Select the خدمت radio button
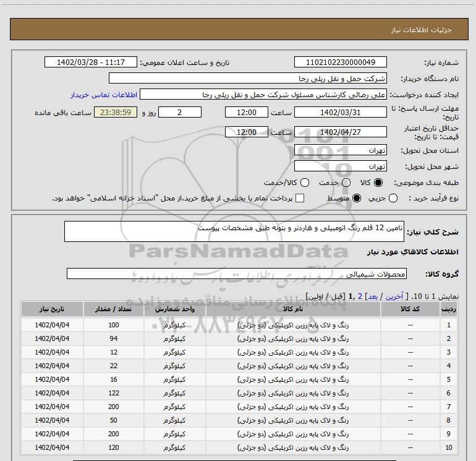Viewport: 476px width, 461px height. coord(346,183)
